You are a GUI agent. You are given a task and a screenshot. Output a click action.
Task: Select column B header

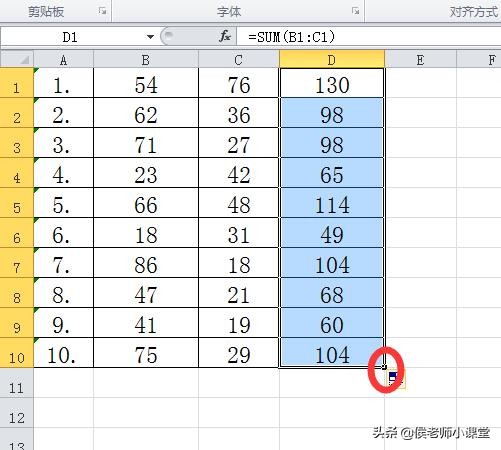point(146,60)
